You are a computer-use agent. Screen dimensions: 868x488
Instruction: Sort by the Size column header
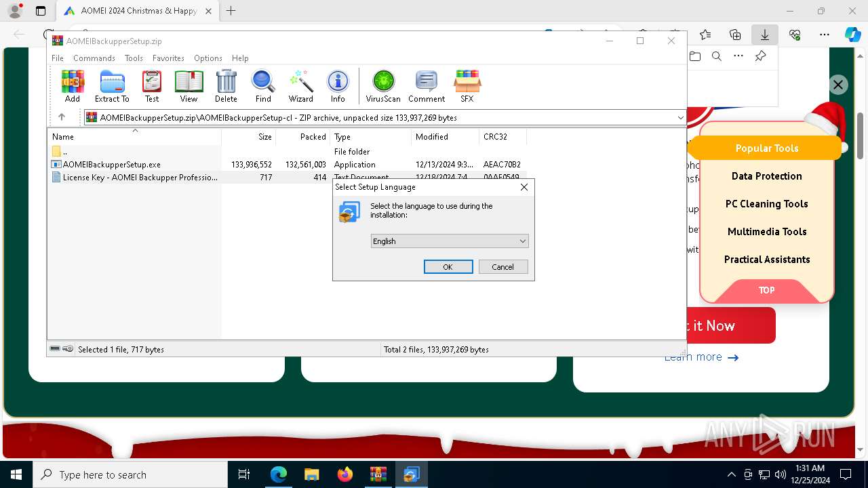249,136
